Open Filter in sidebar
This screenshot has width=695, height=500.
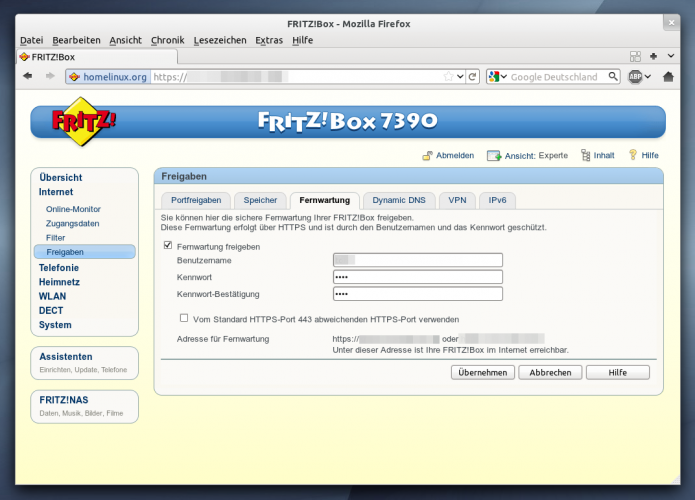(55, 238)
